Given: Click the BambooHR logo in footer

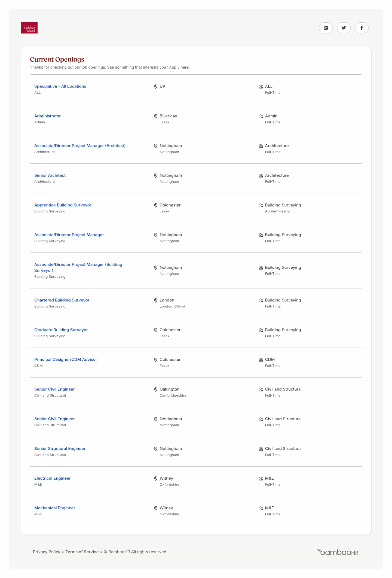Looking at the screenshot, I should tap(338, 552).
